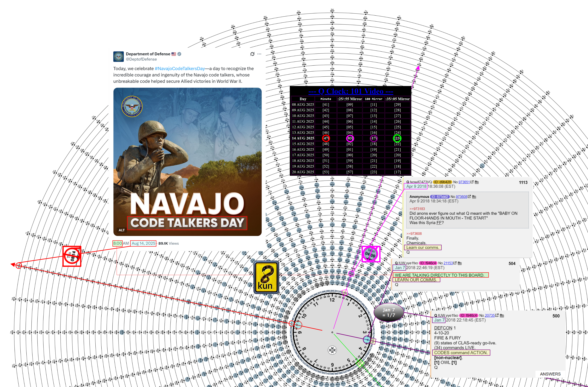Click the green-circled [23] cell in 14 AUG row
The image size is (588, 387).
[397, 138]
